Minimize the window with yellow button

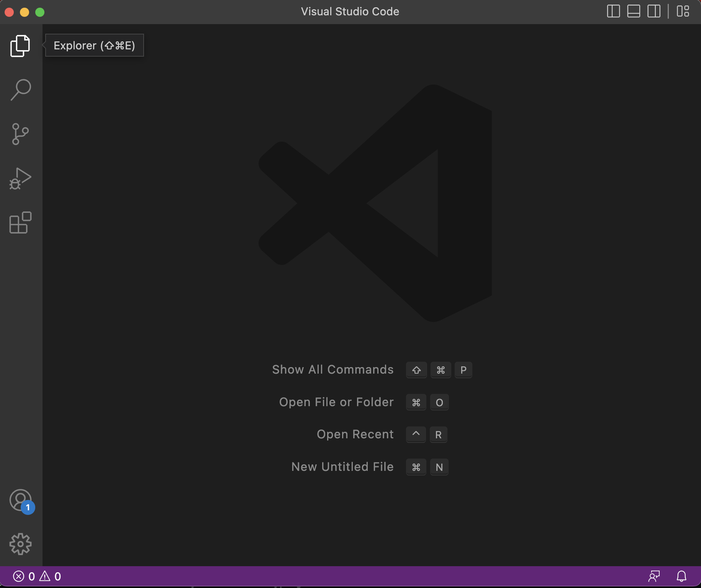click(25, 12)
